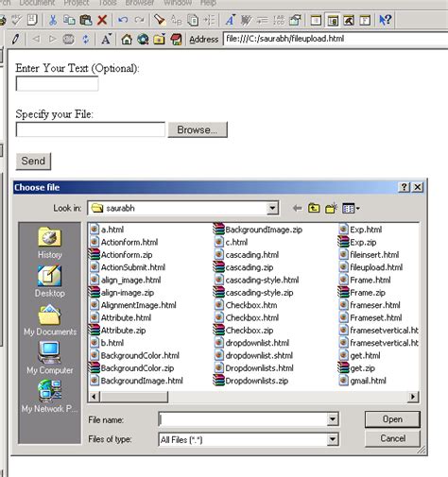Click the file list scroll right arrow
The width and height of the screenshot is (448, 477).
coord(413,397)
